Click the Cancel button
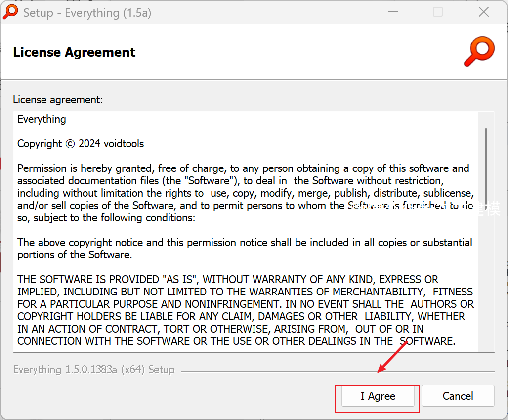This screenshot has height=420, width=508. tap(458, 396)
